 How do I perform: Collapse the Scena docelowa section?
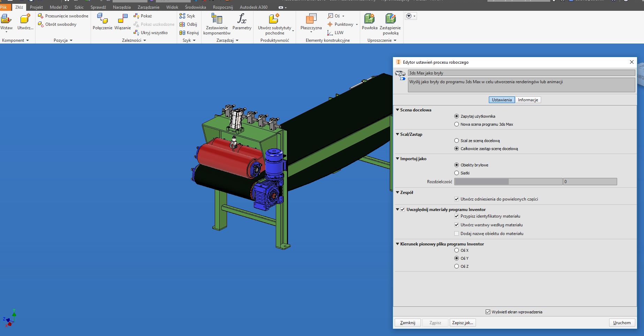pos(397,110)
